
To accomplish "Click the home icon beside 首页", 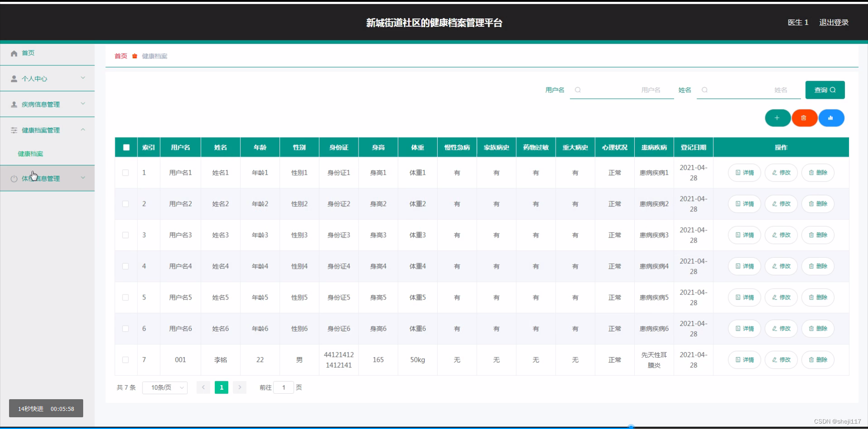I will pos(14,53).
